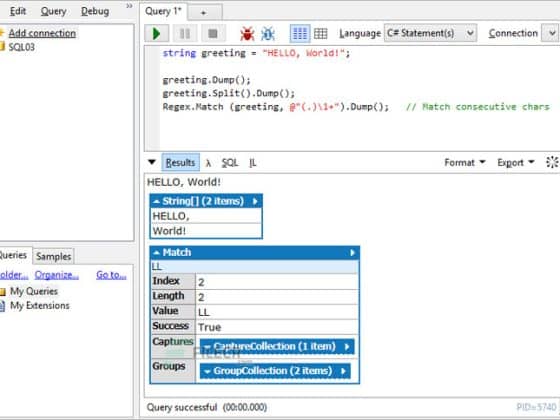Open the Export dropdown

pos(516,162)
